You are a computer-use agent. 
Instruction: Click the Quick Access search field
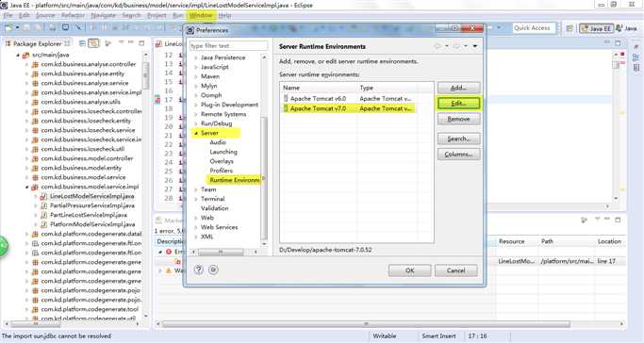[x=534, y=28]
